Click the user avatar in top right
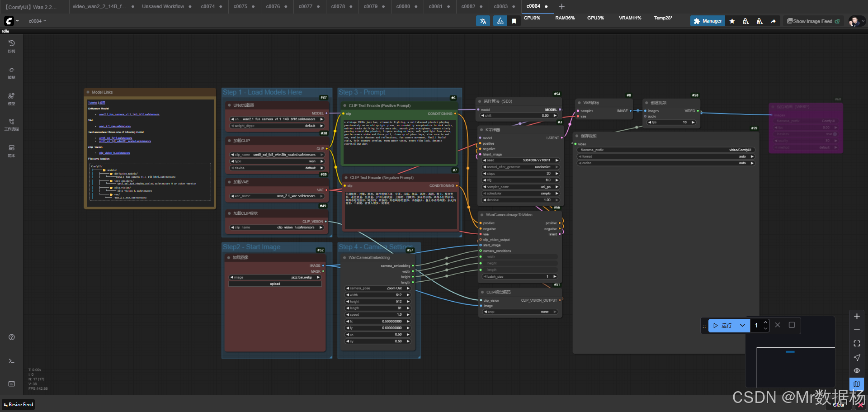The image size is (868, 412). (x=854, y=21)
